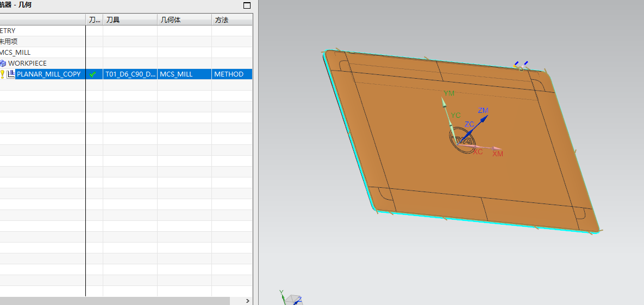Click the WORKPIECE cube icon

(x=3, y=63)
